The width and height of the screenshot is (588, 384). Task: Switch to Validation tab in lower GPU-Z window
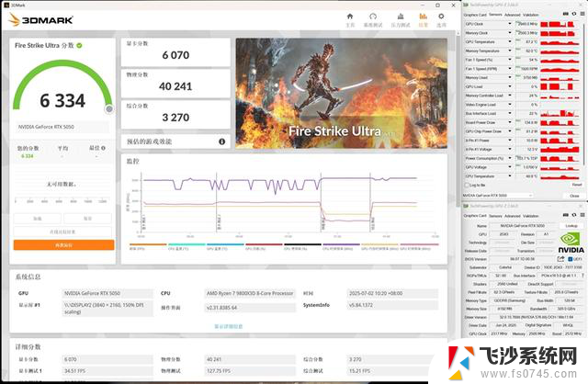[531, 216]
